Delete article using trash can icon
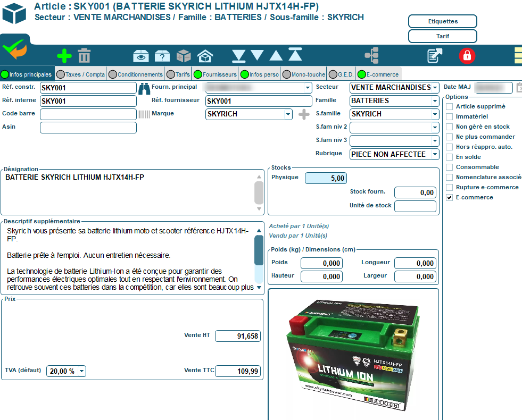This screenshot has height=420, width=522. click(84, 55)
